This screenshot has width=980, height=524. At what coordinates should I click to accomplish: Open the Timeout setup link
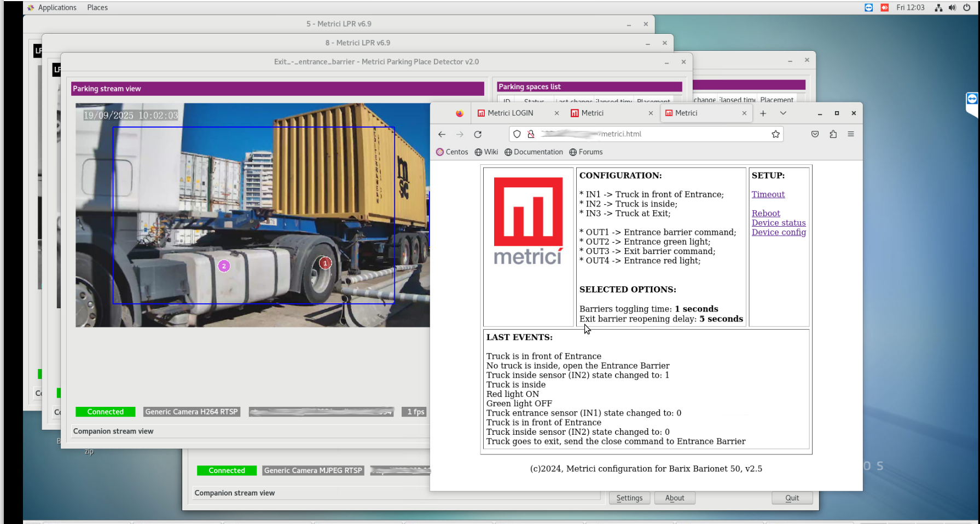pyautogui.click(x=768, y=194)
